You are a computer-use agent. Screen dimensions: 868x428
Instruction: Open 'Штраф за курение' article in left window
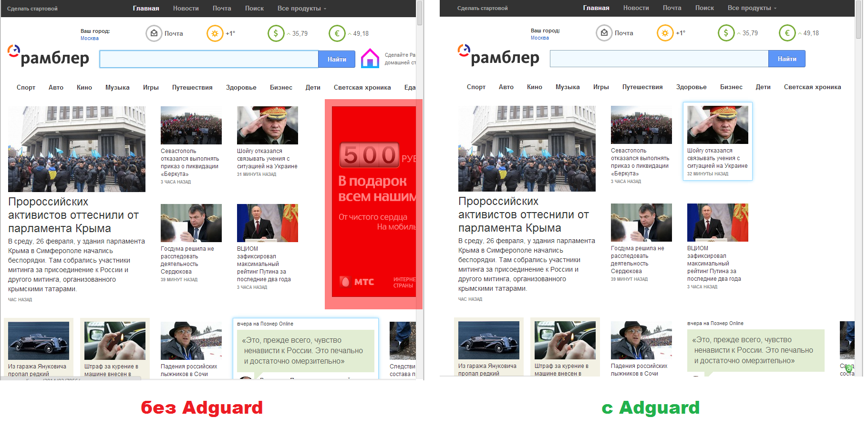click(111, 370)
